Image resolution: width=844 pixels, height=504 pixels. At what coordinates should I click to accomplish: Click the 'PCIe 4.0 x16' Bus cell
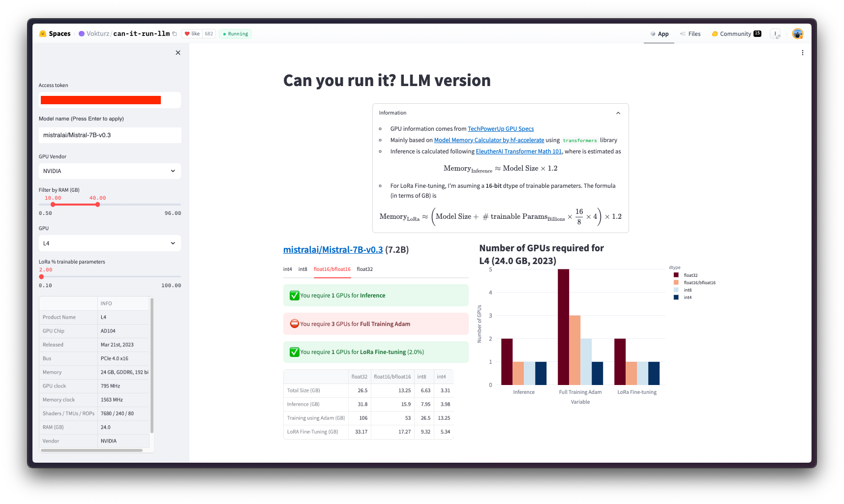pos(123,358)
